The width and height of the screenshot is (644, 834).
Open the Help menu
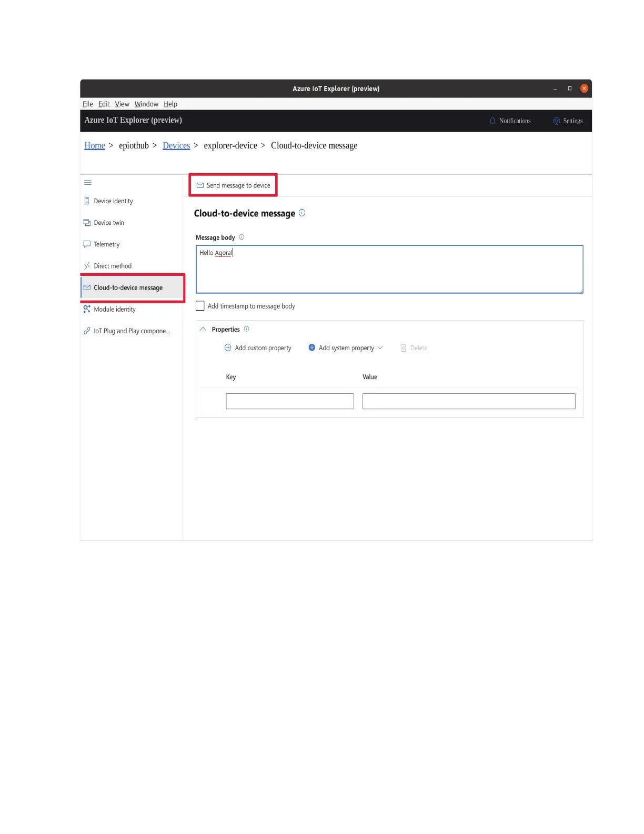[170, 104]
